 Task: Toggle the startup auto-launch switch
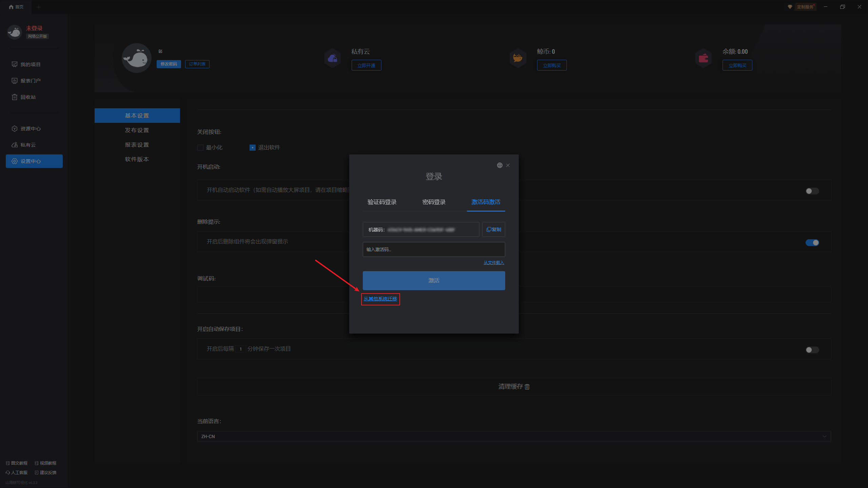point(812,191)
